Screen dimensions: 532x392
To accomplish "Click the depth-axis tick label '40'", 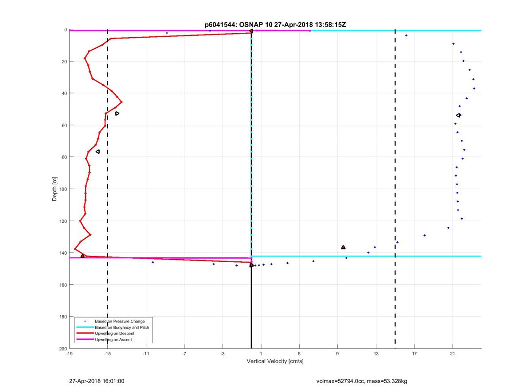I will click(64, 93).
